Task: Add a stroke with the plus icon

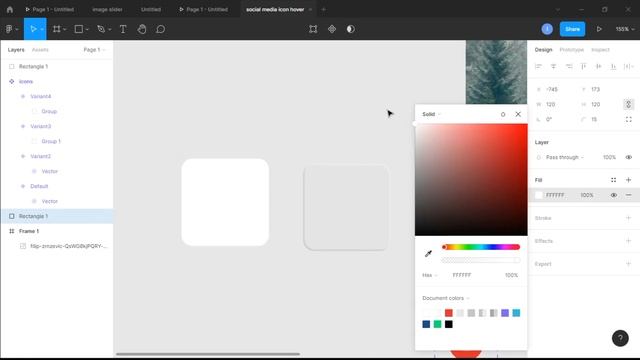Action: pos(629,218)
